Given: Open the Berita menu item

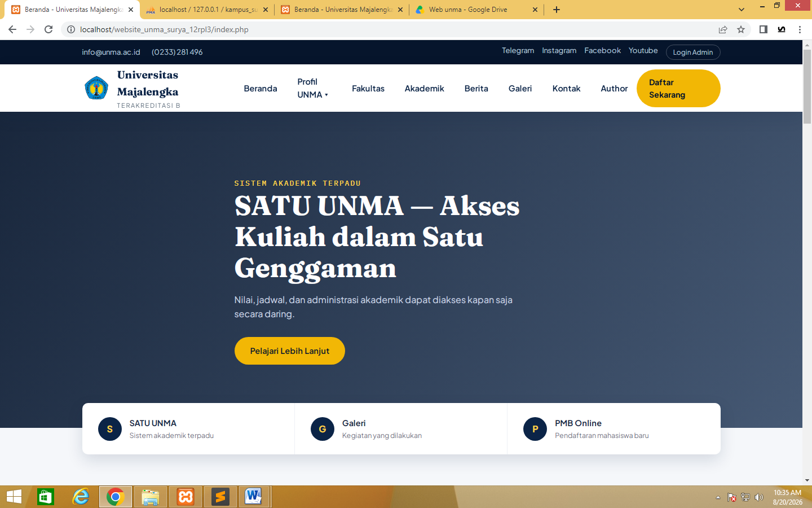Looking at the screenshot, I should pyautogui.click(x=476, y=88).
